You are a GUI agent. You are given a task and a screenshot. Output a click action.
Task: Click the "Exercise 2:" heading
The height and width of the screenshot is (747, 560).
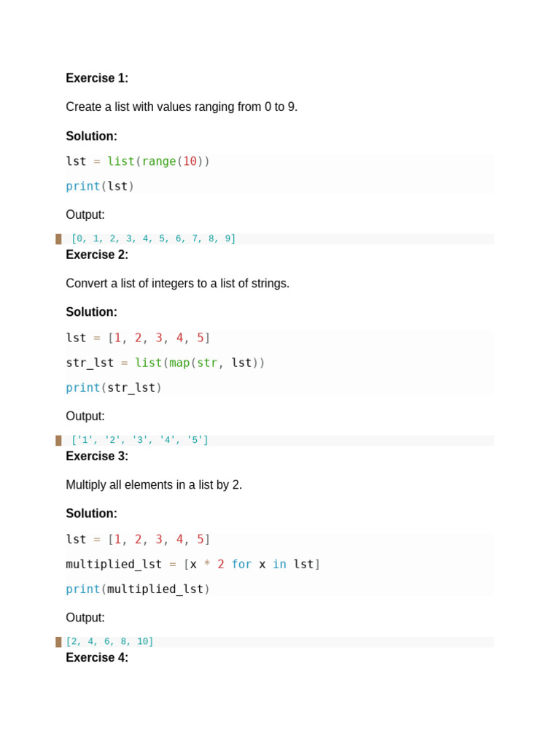97,255
